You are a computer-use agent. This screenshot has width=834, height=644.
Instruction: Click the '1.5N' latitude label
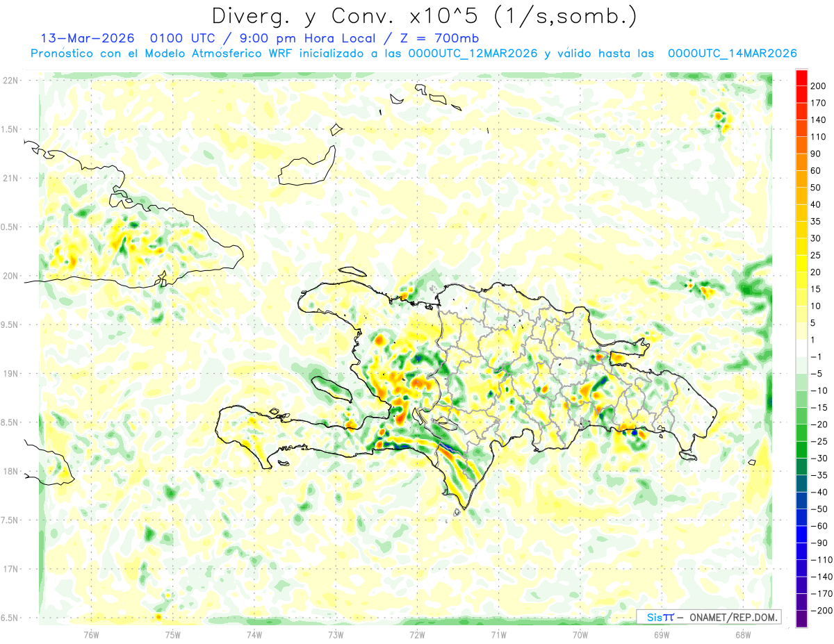point(10,129)
